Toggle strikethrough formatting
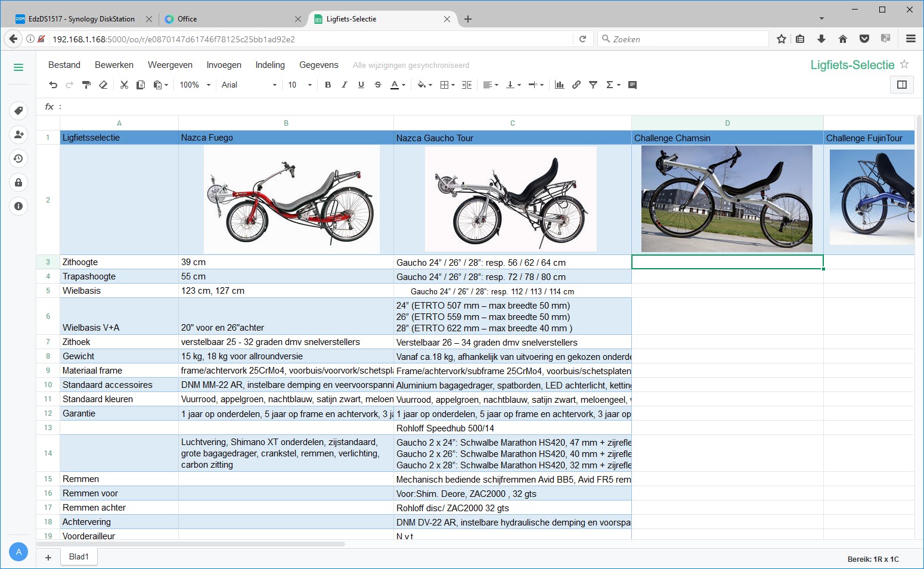The width and height of the screenshot is (924, 569). (378, 85)
